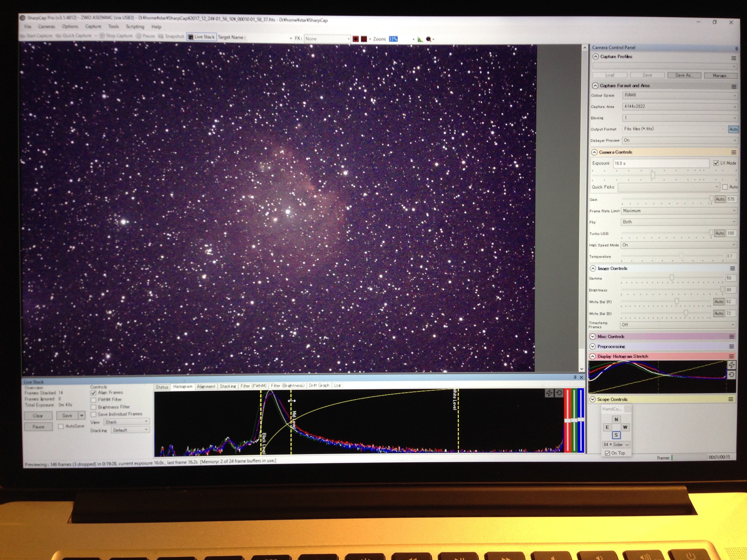Click the histogram icon in the toolbar
The height and width of the screenshot is (560, 747).
[x=420, y=39]
